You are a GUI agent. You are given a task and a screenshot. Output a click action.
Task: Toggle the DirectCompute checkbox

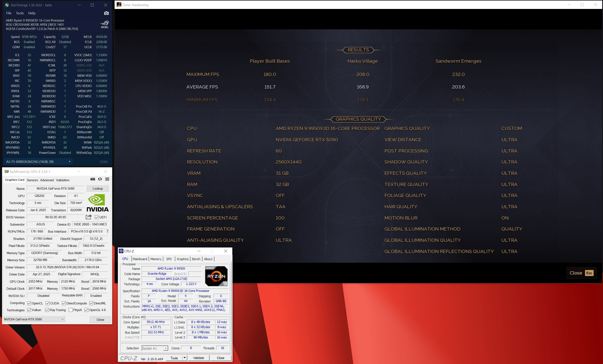(64, 303)
